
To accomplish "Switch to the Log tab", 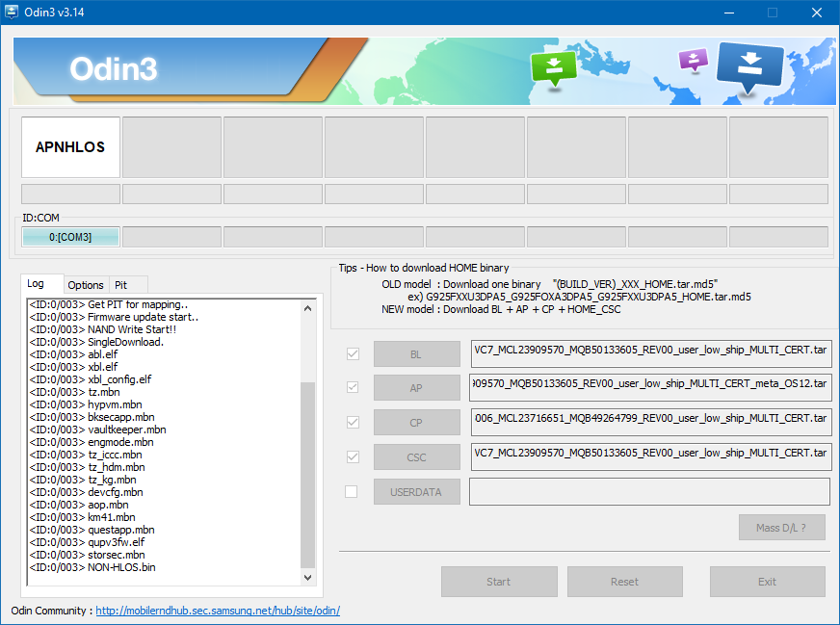I will 41,283.
